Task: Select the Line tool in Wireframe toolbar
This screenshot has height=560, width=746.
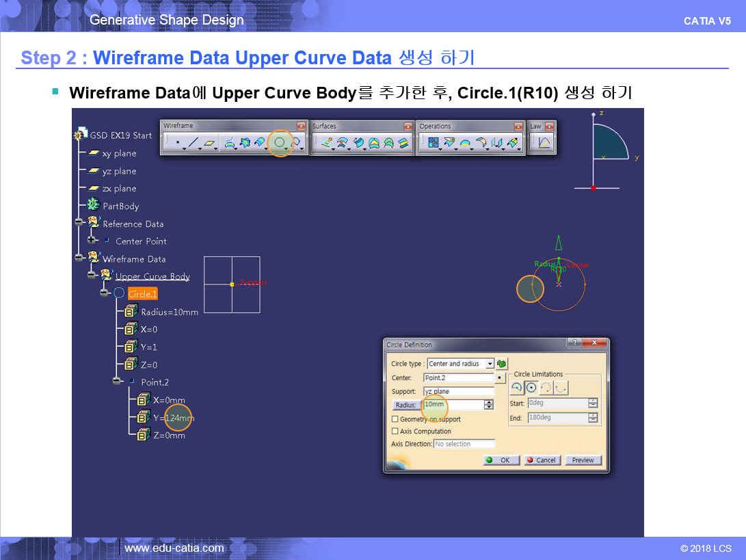Action: click(x=194, y=142)
